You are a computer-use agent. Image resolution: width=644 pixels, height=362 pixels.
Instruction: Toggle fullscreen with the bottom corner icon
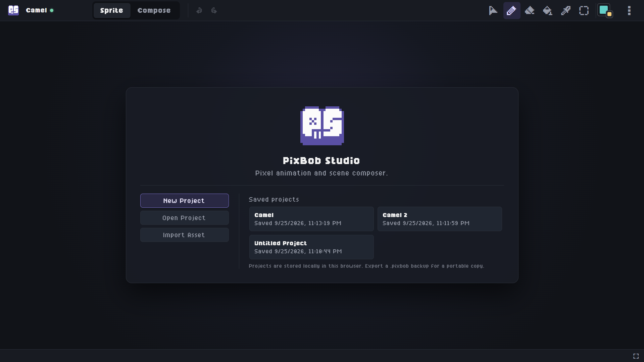pyautogui.click(x=636, y=356)
